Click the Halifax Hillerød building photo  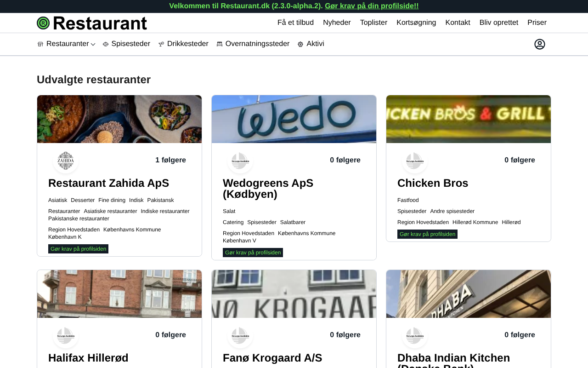click(119, 294)
